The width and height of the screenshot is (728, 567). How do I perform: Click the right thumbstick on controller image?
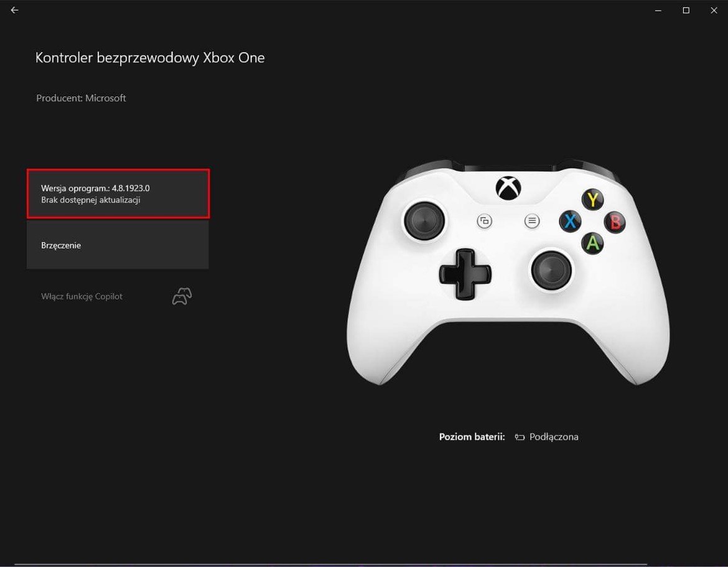tap(551, 270)
